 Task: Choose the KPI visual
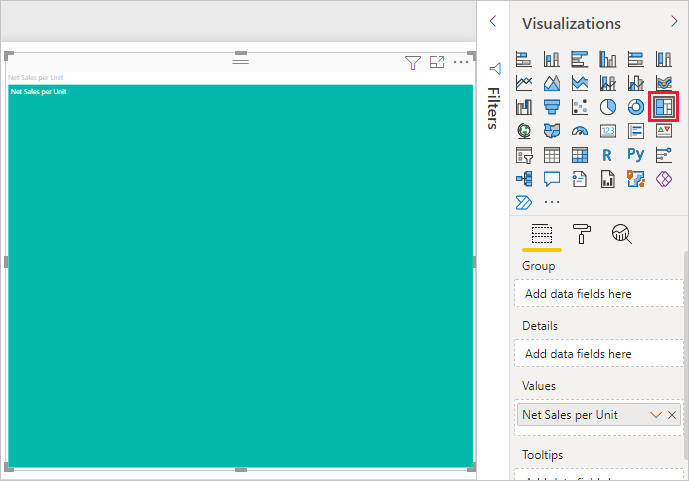pos(664,130)
